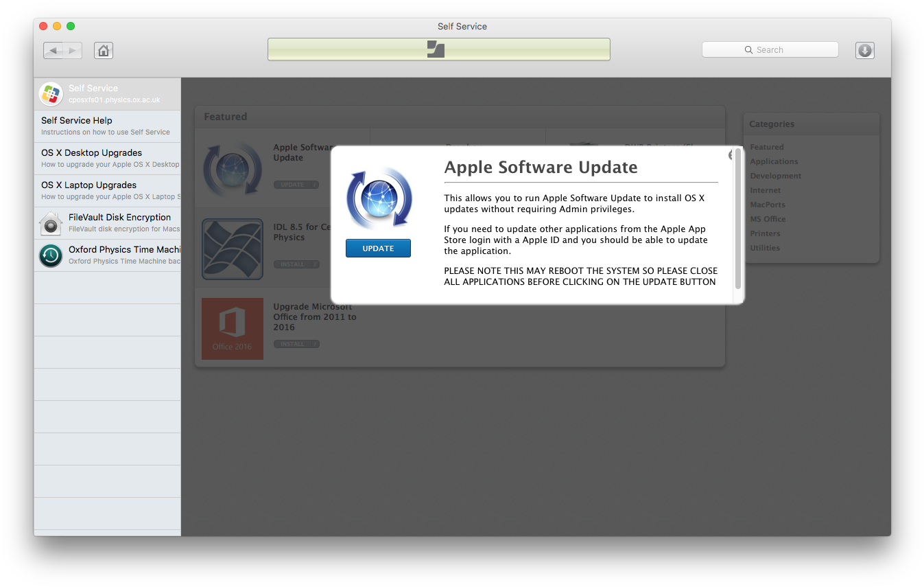Click the 'Upgrade Microsoft Office from 2011 to 2016' title
Viewport: 924px width, 587px height.
(x=315, y=317)
